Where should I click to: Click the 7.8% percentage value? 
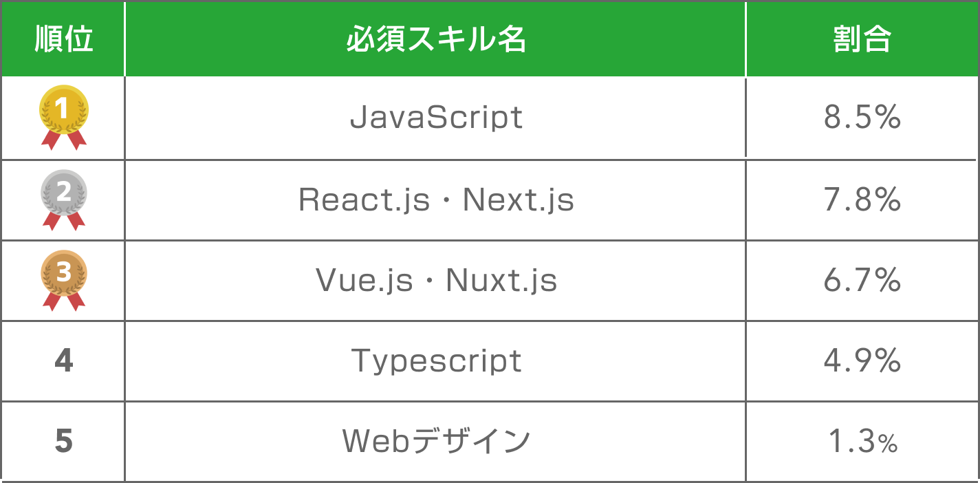(x=862, y=200)
